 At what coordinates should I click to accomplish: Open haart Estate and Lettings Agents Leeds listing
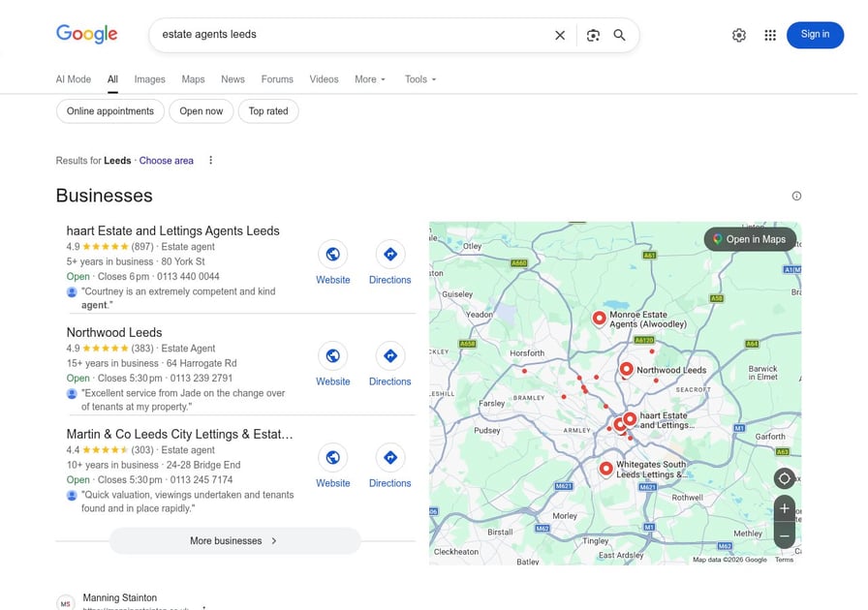172,230
